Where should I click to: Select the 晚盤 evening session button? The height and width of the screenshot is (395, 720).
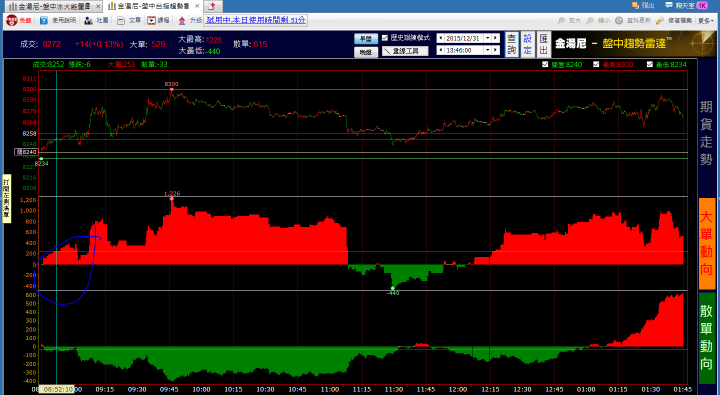(x=366, y=52)
